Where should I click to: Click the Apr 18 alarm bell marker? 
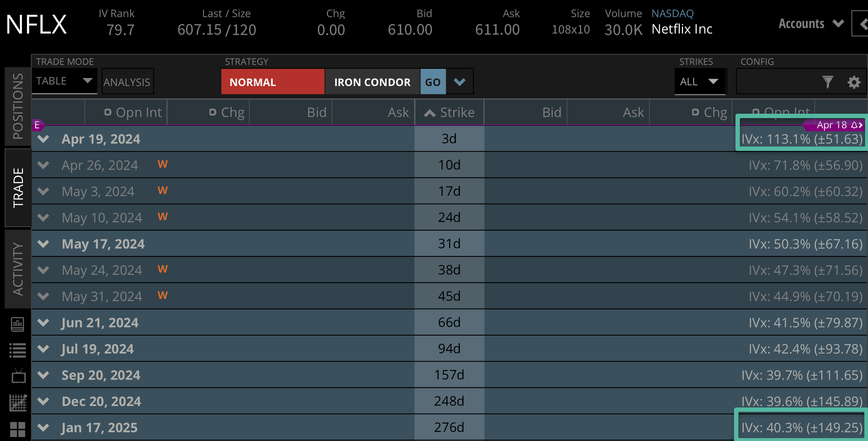[x=854, y=125]
